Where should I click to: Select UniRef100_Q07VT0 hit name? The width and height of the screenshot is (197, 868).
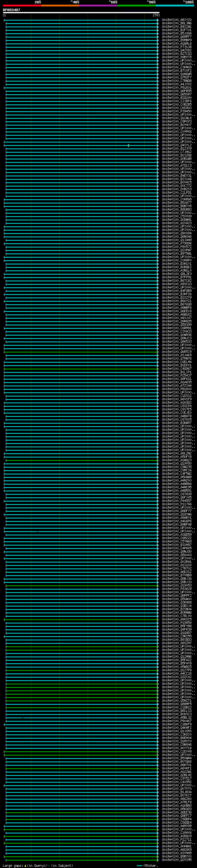pos(177,789)
